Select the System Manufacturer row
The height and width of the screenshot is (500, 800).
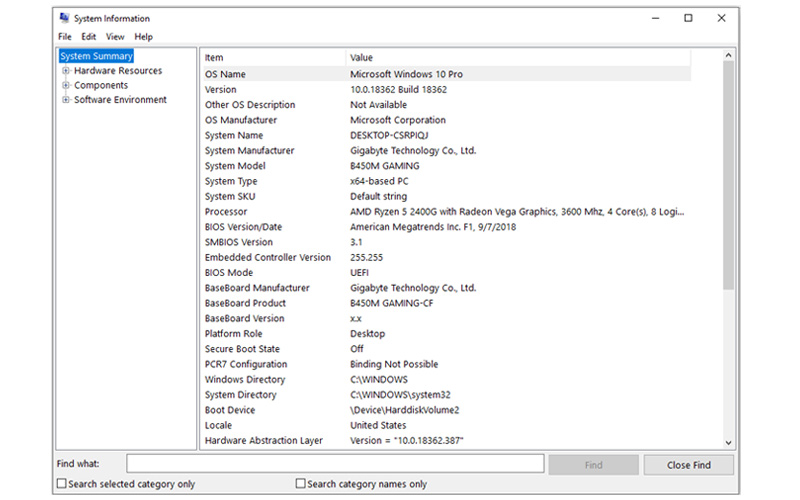click(x=447, y=151)
